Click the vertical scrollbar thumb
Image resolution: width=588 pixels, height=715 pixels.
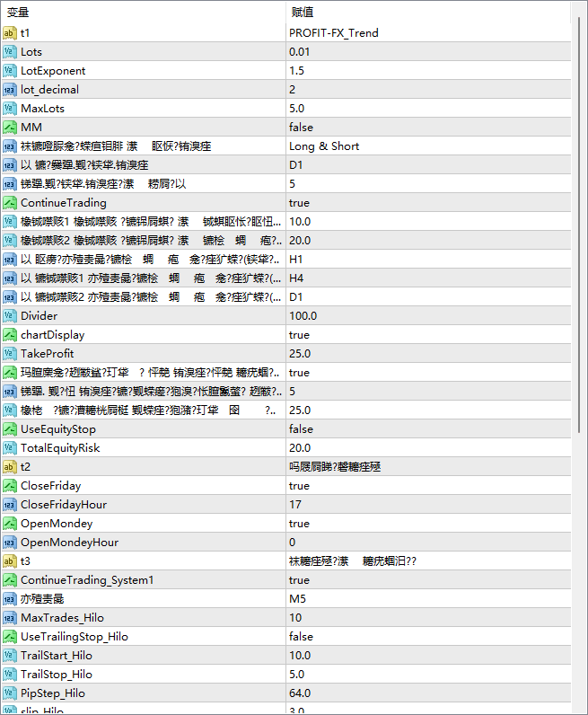(579, 225)
